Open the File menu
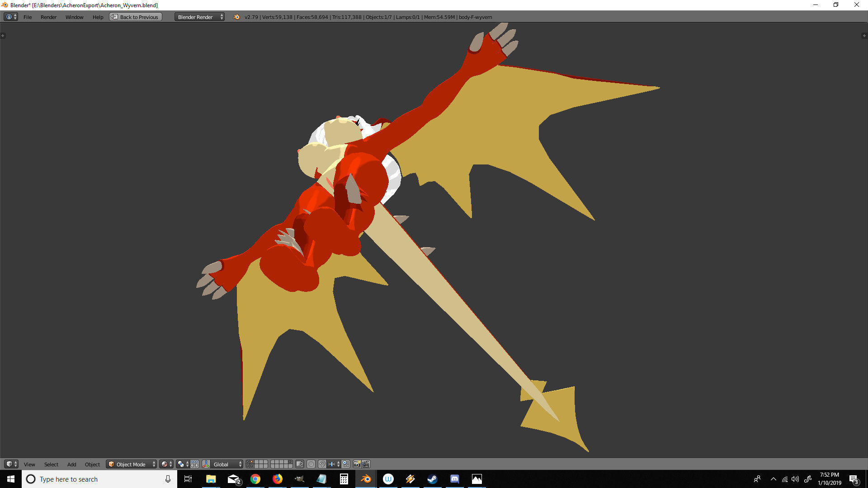The image size is (868, 488). tap(28, 17)
